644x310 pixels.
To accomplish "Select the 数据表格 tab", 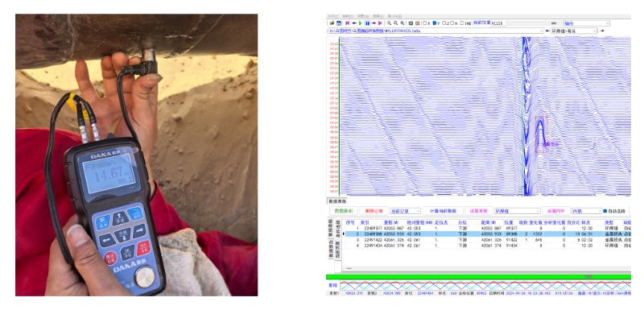I will 336,201.
